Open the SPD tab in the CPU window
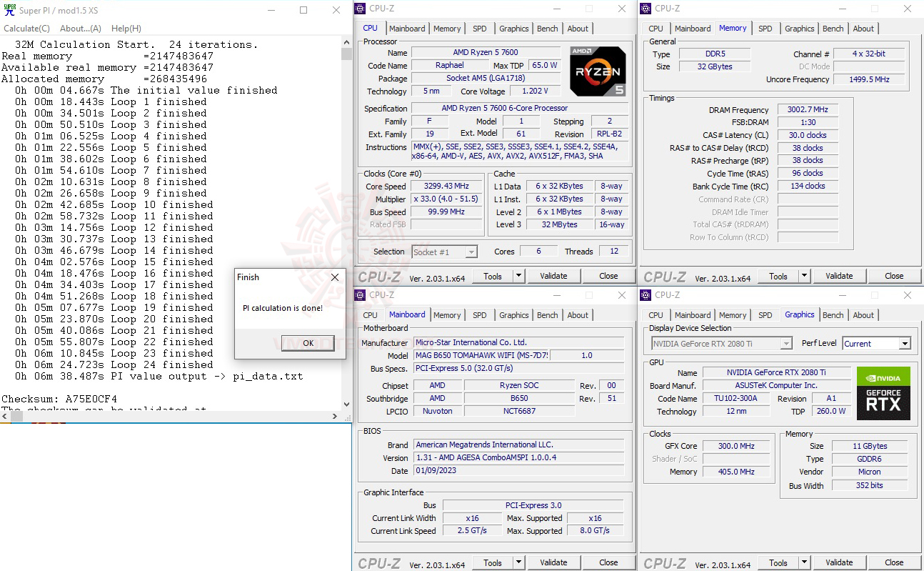Screen dimensions: 924x571 tap(480, 29)
